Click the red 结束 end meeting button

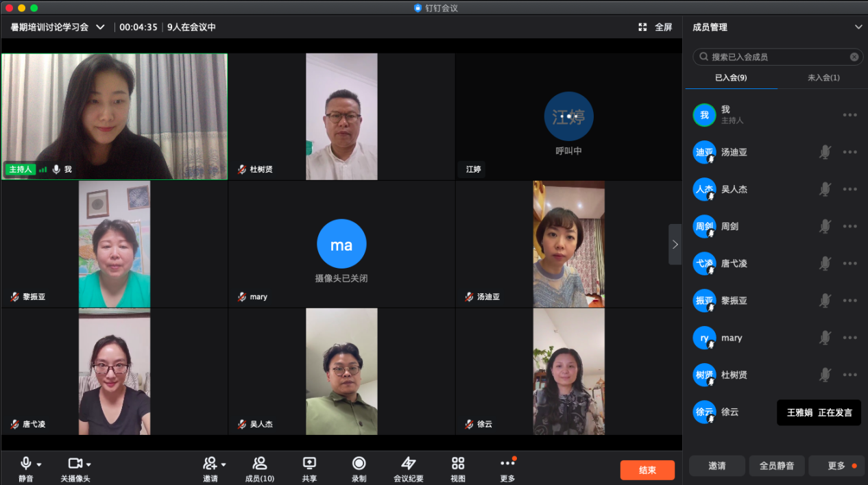click(647, 470)
